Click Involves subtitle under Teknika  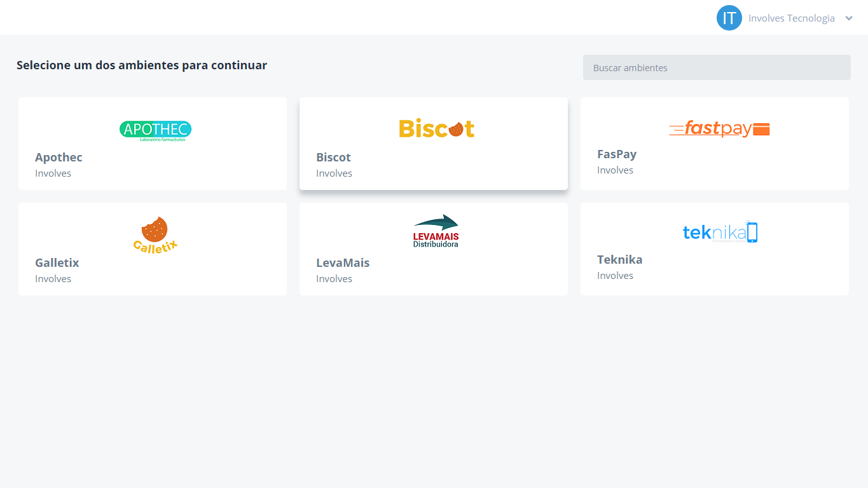tap(615, 276)
